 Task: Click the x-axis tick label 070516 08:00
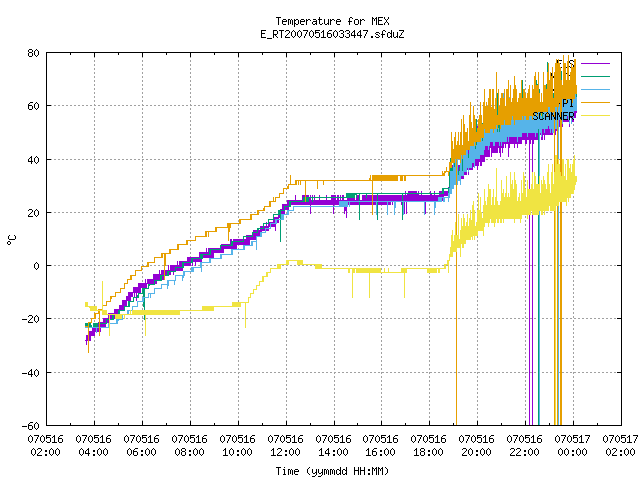point(189,446)
